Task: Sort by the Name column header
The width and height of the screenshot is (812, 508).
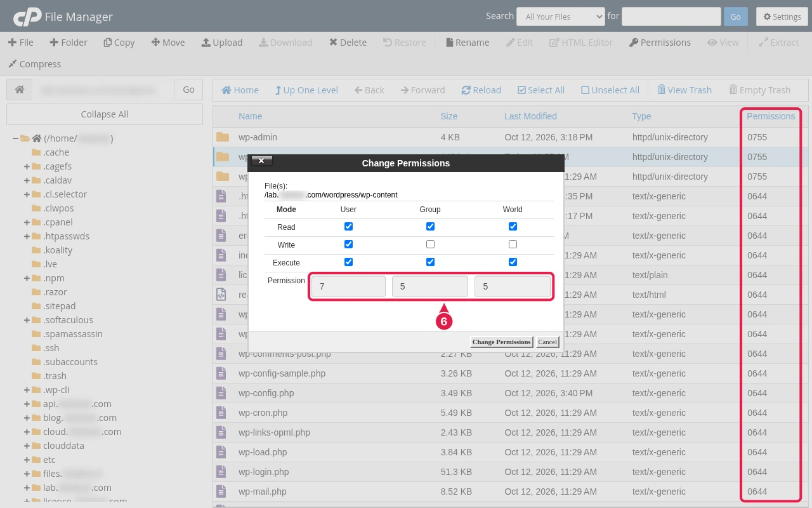Action: (250, 116)
